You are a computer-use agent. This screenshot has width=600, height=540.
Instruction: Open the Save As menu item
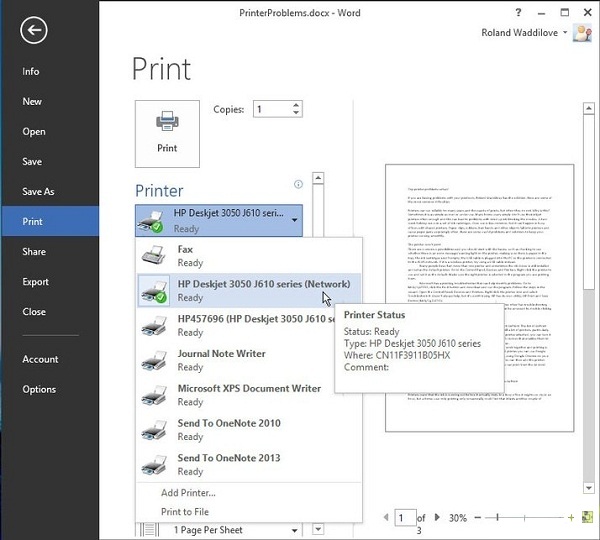click(38, 191)
